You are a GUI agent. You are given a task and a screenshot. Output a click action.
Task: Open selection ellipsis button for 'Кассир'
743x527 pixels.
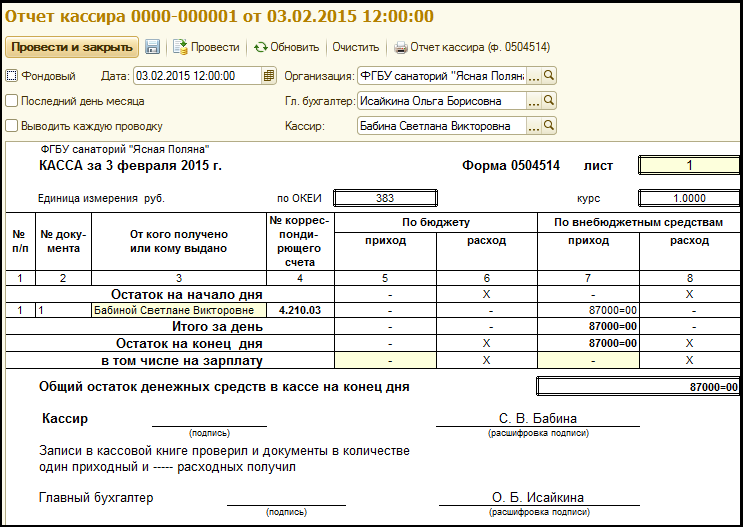click(x=534, y=126)
